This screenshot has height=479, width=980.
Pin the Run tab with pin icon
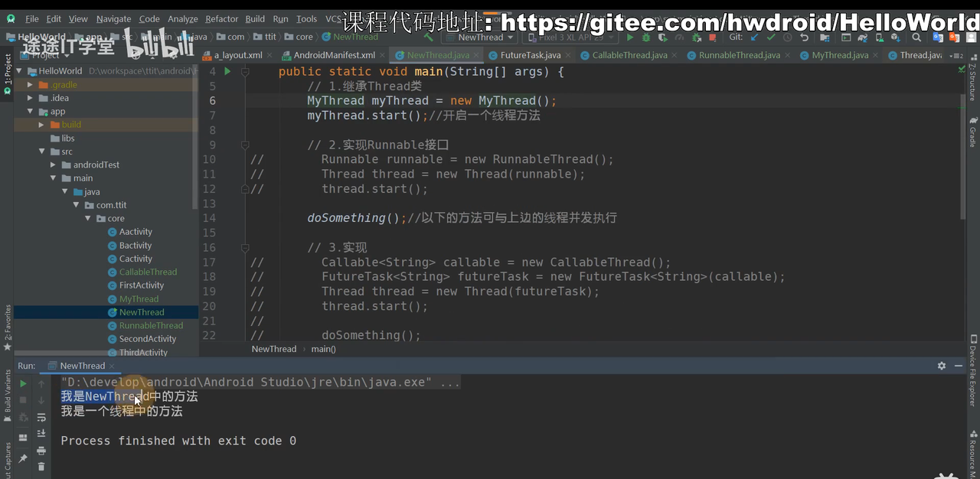click(x=23, y=458)
